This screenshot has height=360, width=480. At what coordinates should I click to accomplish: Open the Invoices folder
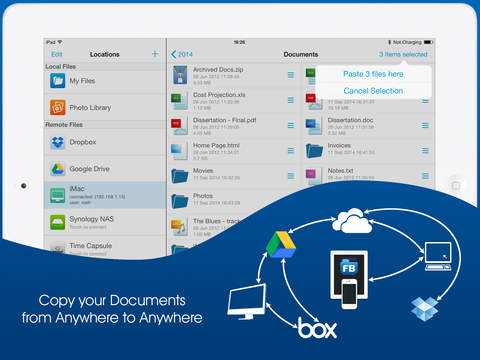coord(368,150)
